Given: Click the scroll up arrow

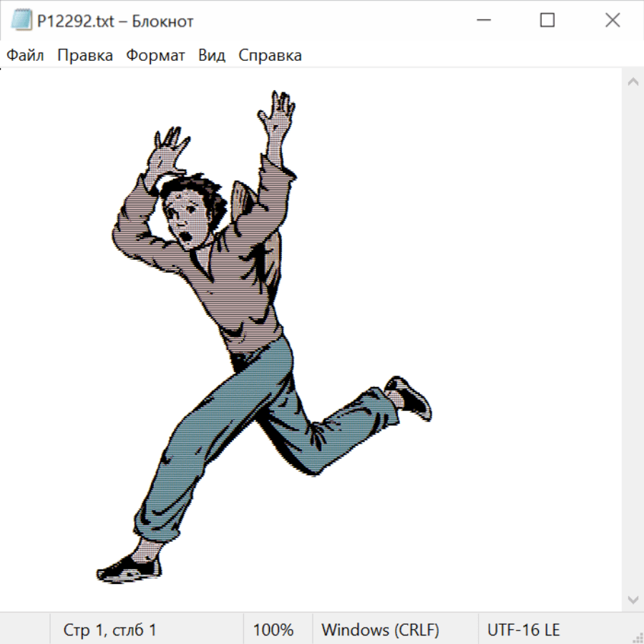Looking at the screenshot, I should click(633, 82).
